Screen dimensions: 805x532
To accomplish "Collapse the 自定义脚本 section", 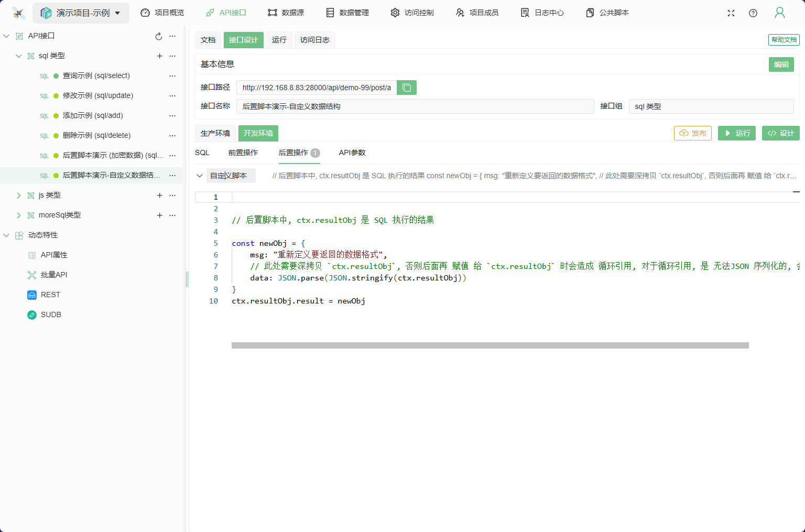I will (200, 176).
